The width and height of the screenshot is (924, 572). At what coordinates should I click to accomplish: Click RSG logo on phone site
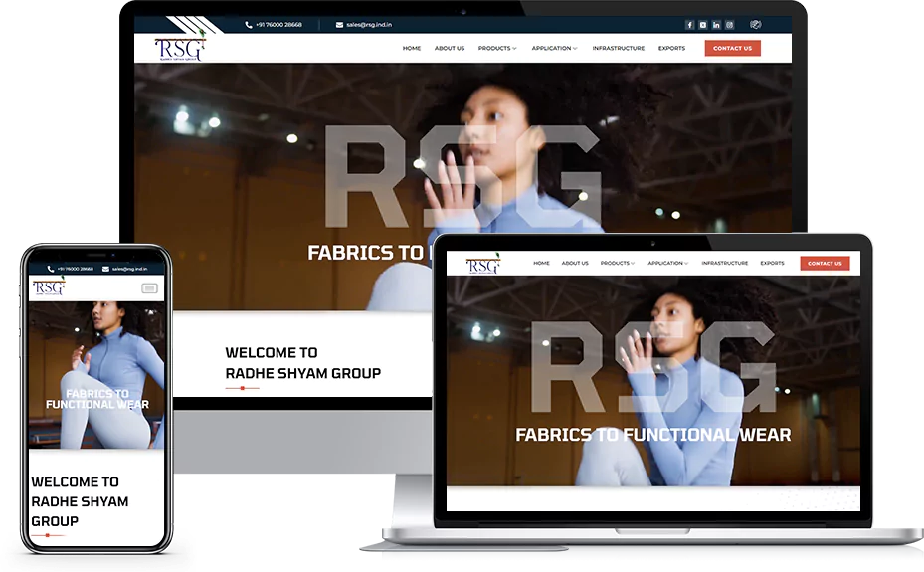click(x=49, y=286)
